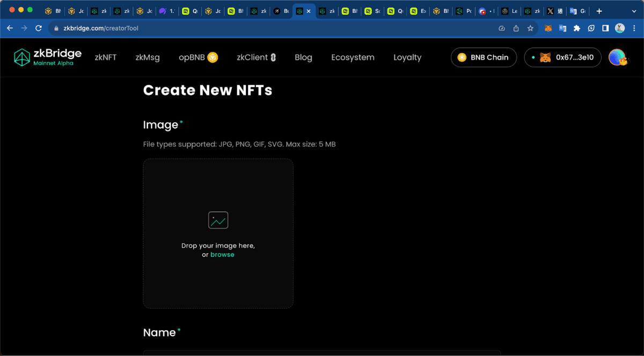Open the MetaMask fox extension

548,28
